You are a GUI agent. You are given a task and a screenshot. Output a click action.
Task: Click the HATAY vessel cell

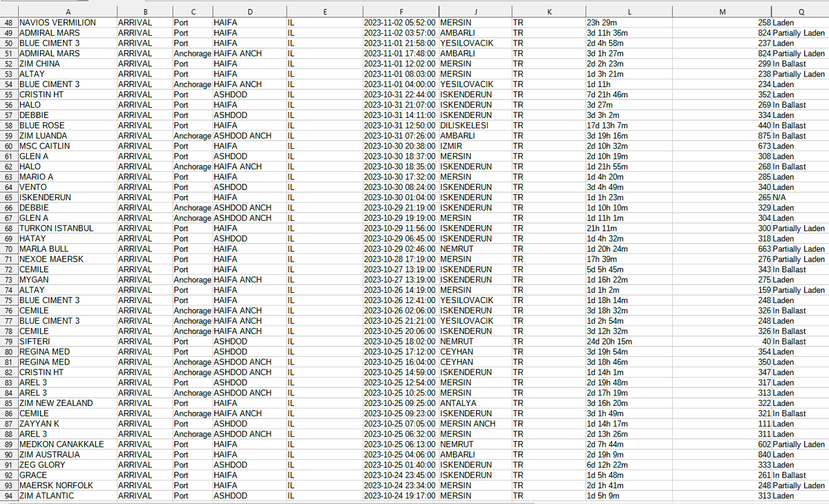point(67,239)
